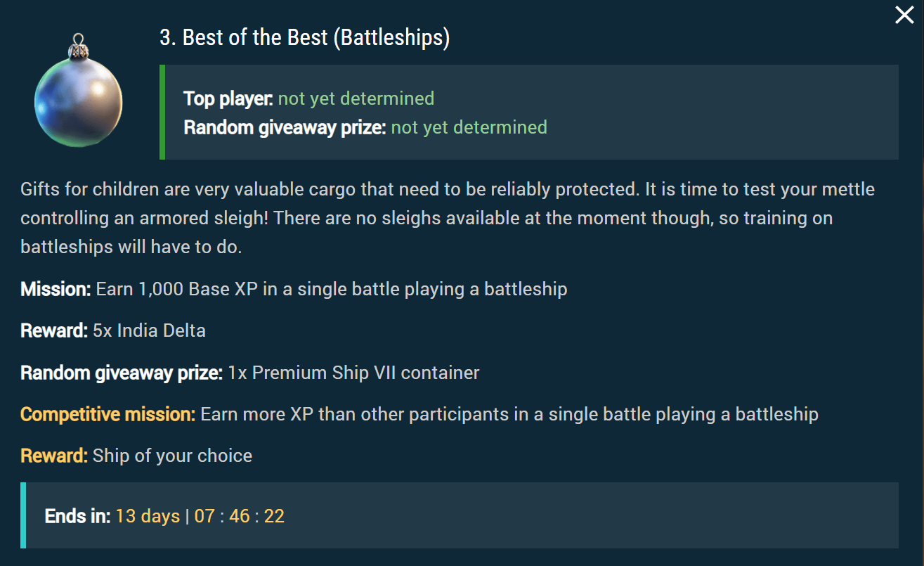Click the yellow "Competitive mission:" label

108,414
